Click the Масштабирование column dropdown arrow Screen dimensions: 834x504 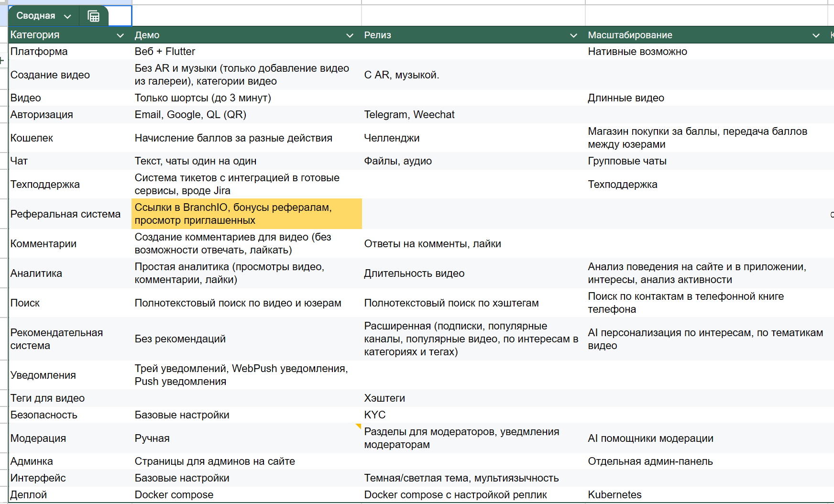816,35
